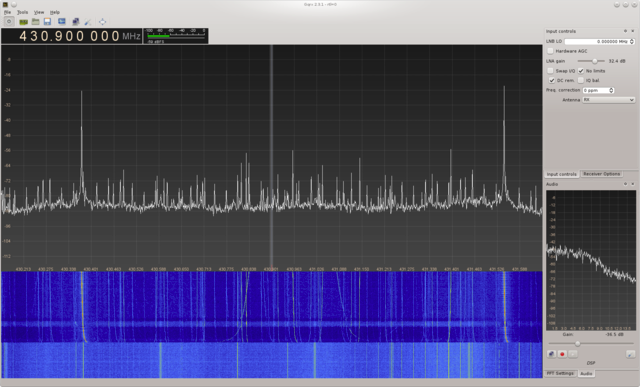The image size is (640, 387).
Task: Click the LNA gain slider handle
Action: (595, 61)
